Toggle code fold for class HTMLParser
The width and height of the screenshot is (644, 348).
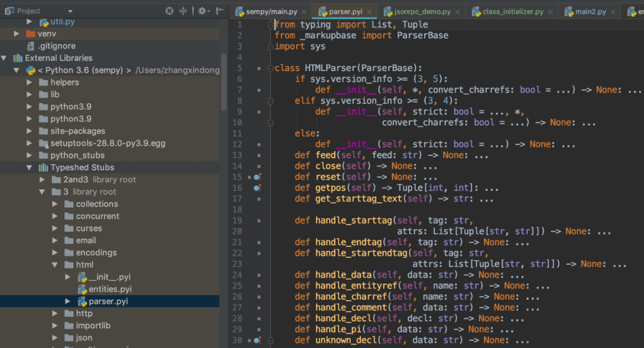coord(271,68)
